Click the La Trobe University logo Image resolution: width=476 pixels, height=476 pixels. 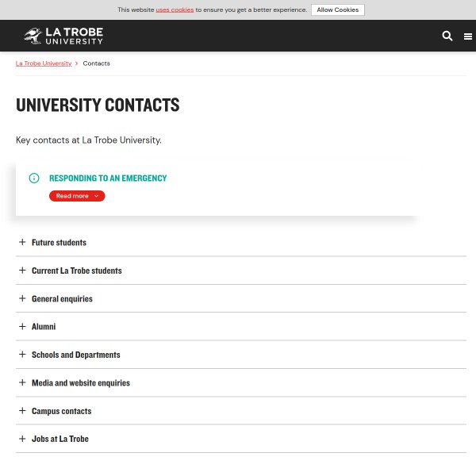pos(63,36)
